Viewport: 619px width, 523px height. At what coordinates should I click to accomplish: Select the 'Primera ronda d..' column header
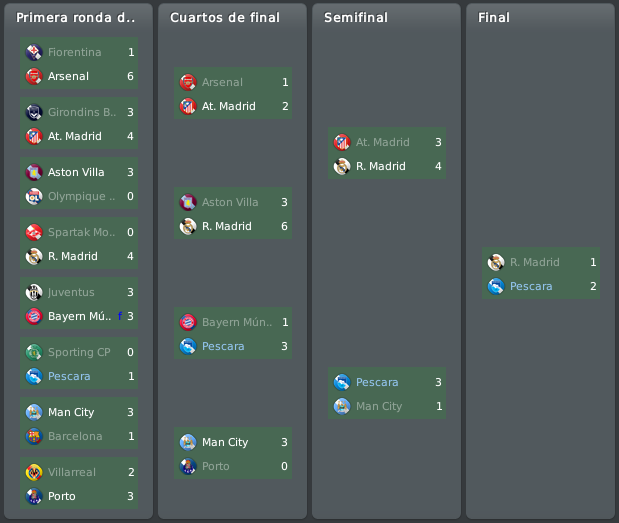[x=75, y=17]
